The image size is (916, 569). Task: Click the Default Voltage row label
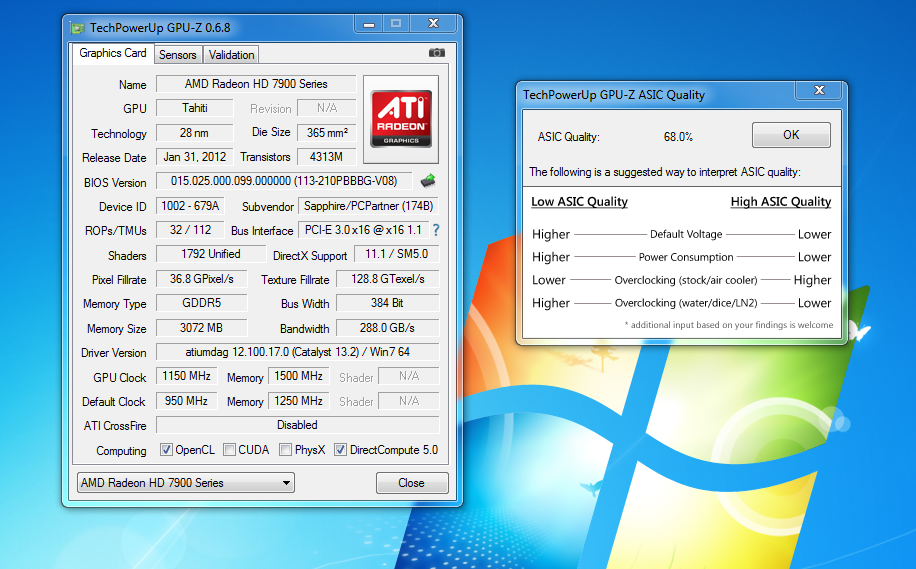(686, 234)
